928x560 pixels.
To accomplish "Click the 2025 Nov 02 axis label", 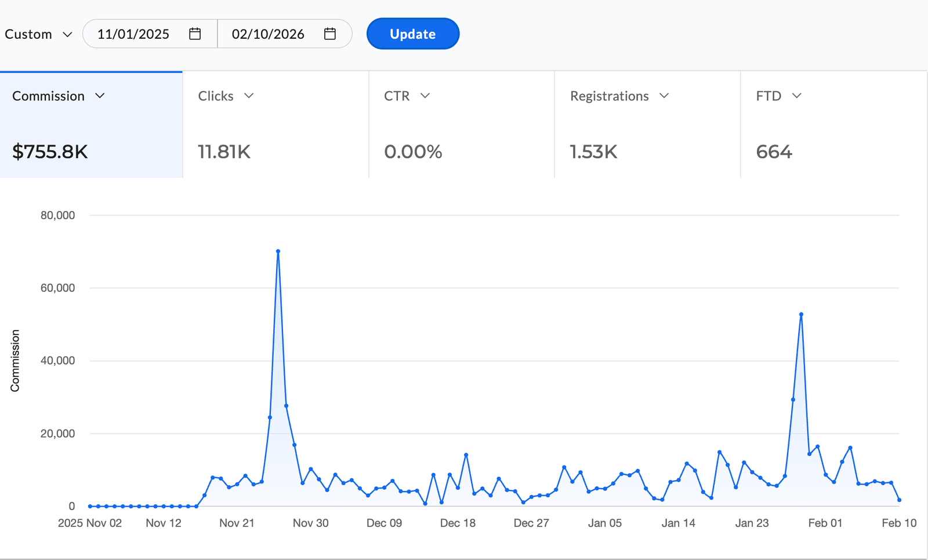I will (x=90, y=523).
